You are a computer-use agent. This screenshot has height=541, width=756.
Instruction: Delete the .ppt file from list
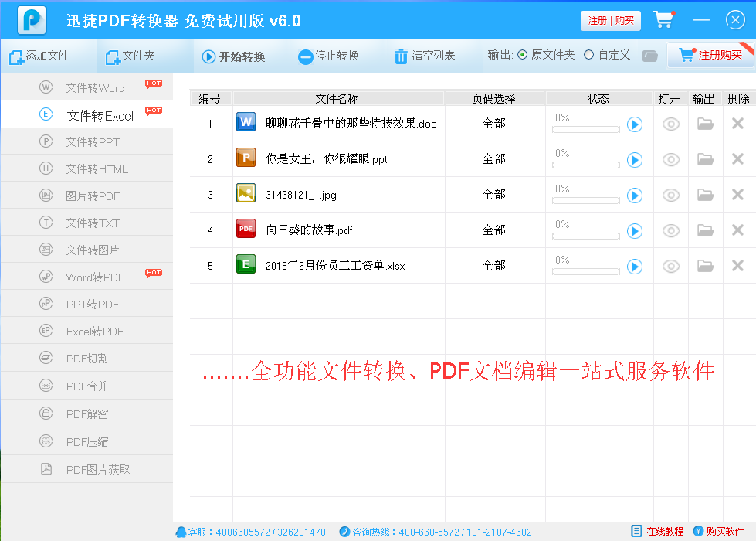click(737, 158)
